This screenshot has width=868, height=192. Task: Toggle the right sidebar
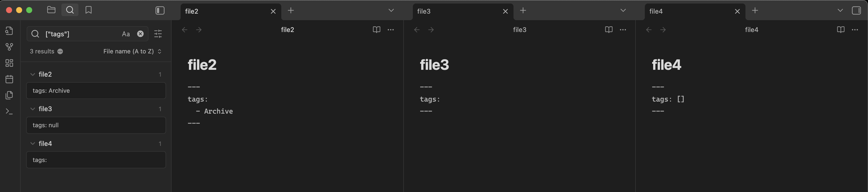[x=856, y=11]
